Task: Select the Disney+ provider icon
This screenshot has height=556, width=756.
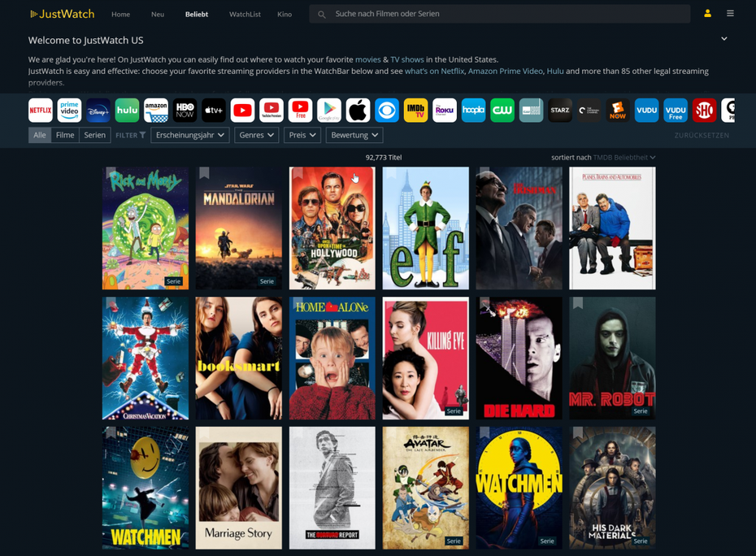Action: point(98,111)
